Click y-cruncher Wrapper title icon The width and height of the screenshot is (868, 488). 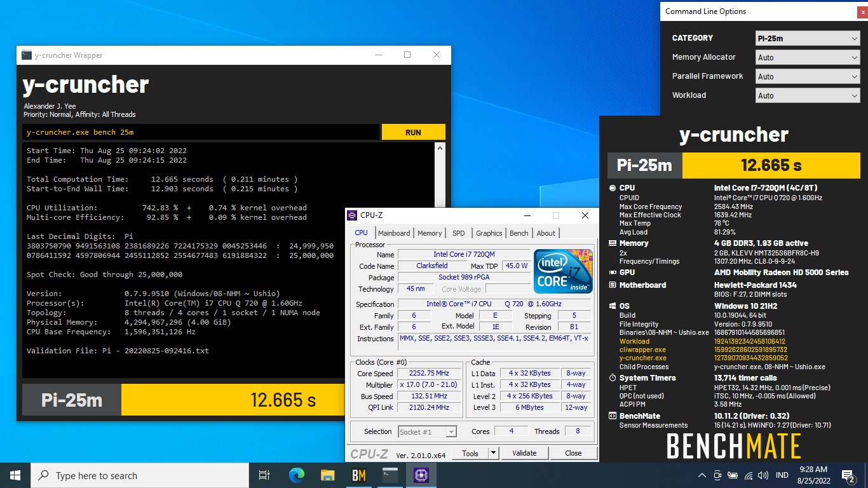pyautogui.click(x=27, y=55)
